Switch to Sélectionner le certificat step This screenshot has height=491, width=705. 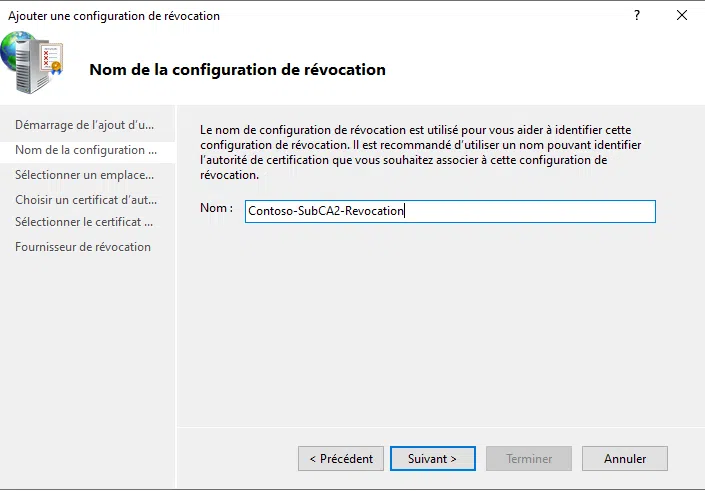tap(84, 222)
